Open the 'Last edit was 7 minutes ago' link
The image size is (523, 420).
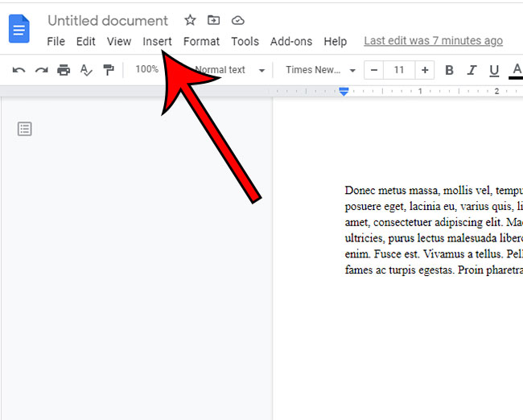(x=433, y=41)
